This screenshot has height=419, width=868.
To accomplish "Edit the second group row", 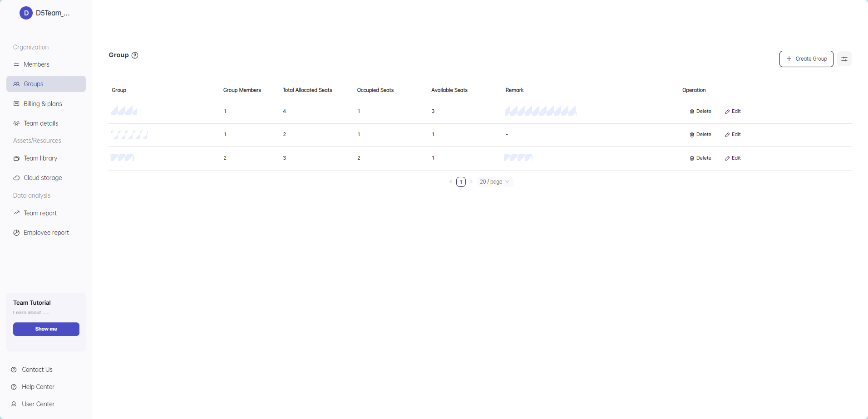I will 733,135.
